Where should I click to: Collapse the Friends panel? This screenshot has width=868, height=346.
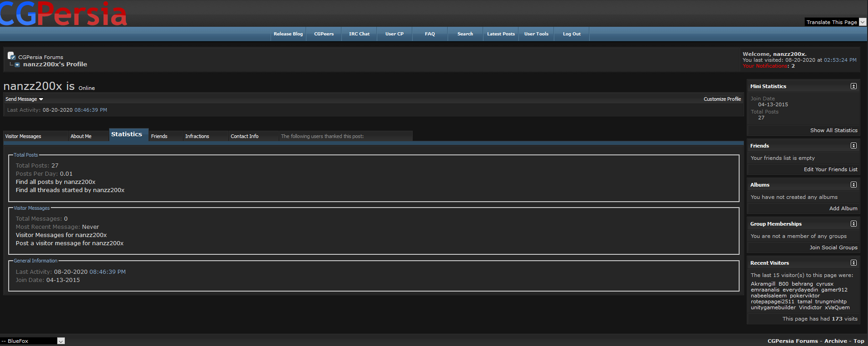coord(853,146)
